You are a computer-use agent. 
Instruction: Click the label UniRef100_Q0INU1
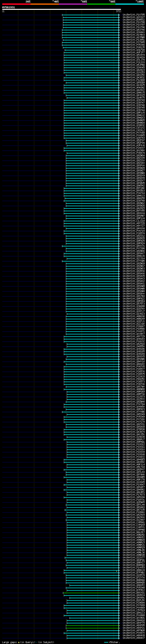pyautogui.click(x=133, y=618)
